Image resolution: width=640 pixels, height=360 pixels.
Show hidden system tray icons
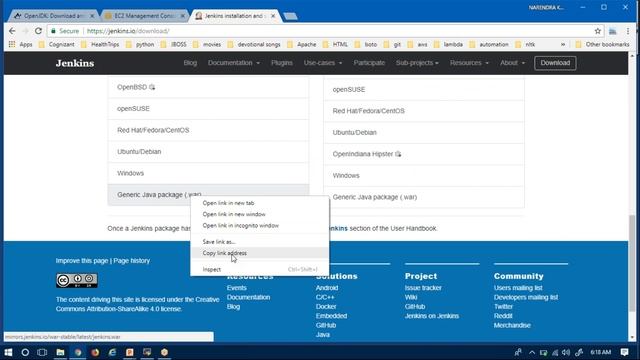click(532, 352)
